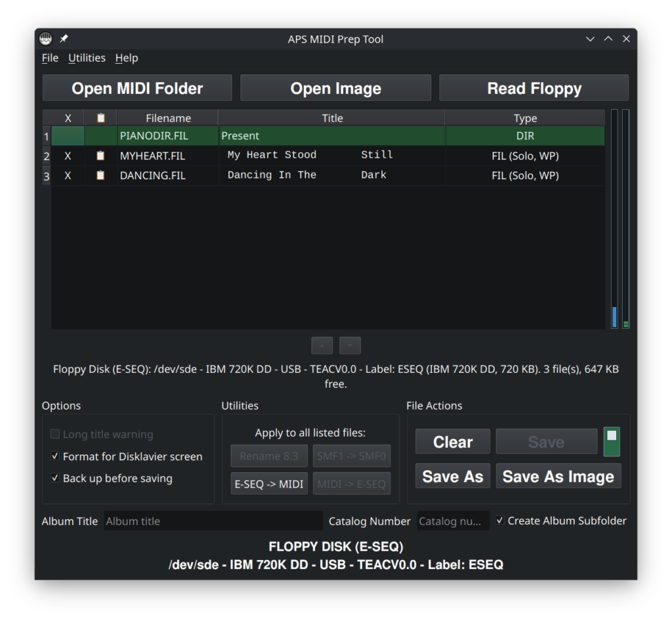The image size is (672, 621).
Task: Click Type cell of MYHEART.FIL row
Action: click(525, 156)
